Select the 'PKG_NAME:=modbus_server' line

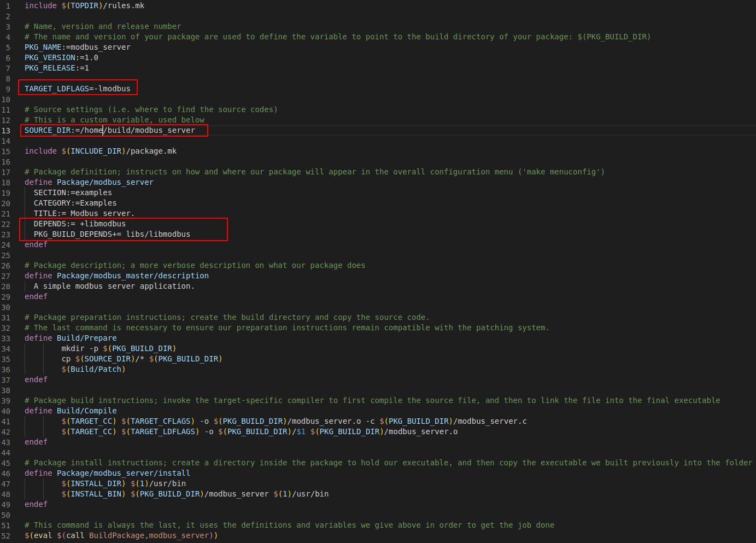[77, 47]
